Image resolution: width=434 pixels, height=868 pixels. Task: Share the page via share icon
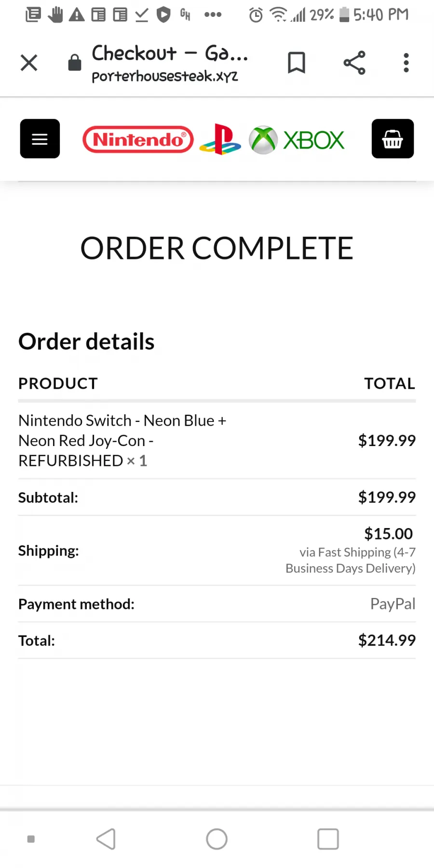tap(354, 63)
